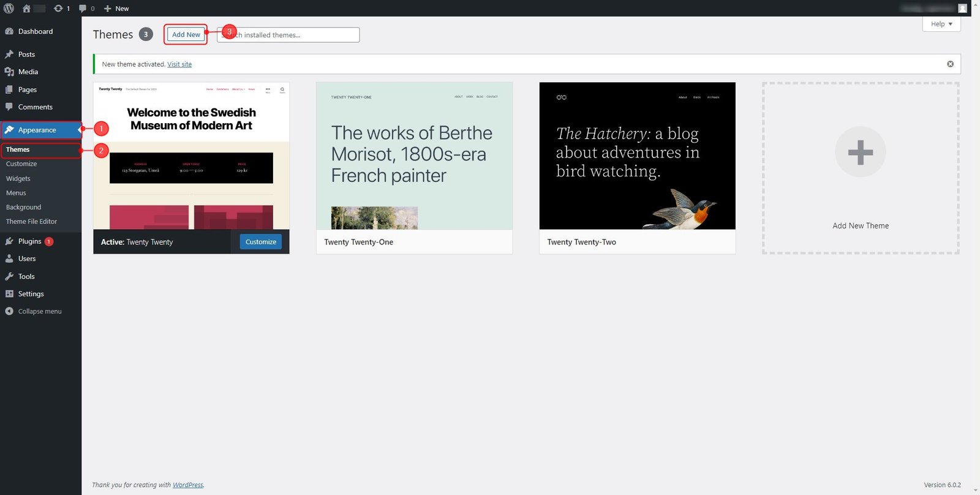Collapse the sidebar menu

pyautogui.click(x=40, y=312)
